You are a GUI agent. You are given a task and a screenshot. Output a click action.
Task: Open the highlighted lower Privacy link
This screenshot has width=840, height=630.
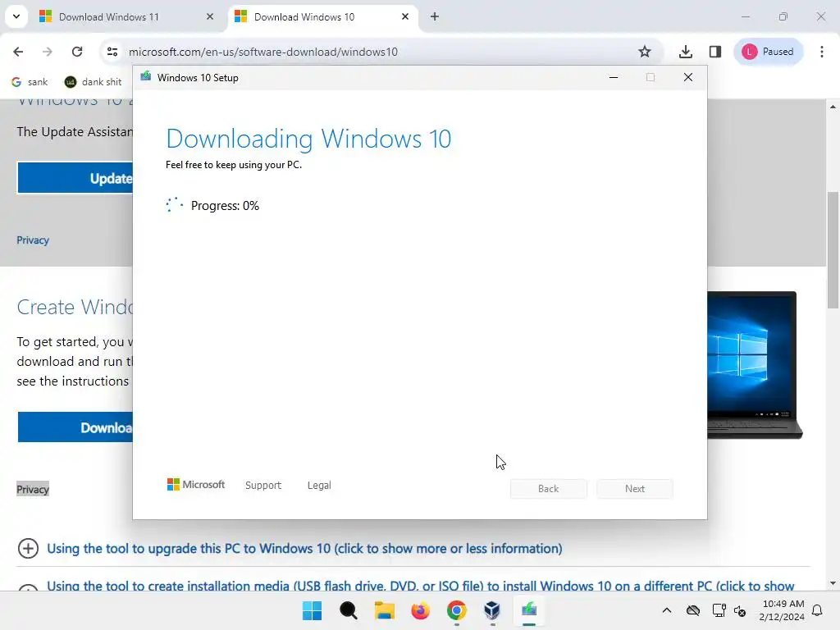tap(33, 489)
